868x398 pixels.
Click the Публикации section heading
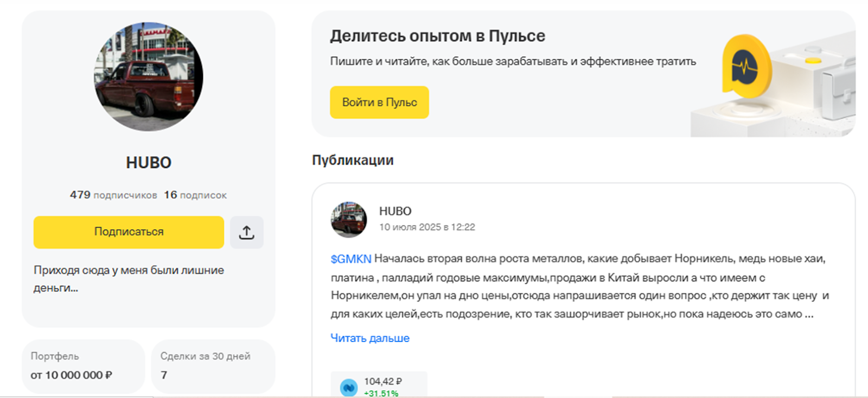point(353,160)
